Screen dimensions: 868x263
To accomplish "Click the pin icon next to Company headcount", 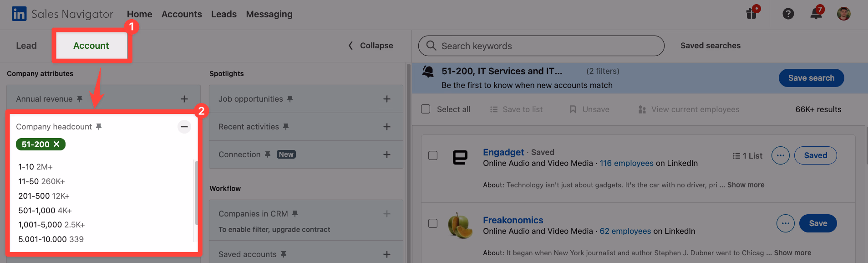I will [x=99, y=127].
